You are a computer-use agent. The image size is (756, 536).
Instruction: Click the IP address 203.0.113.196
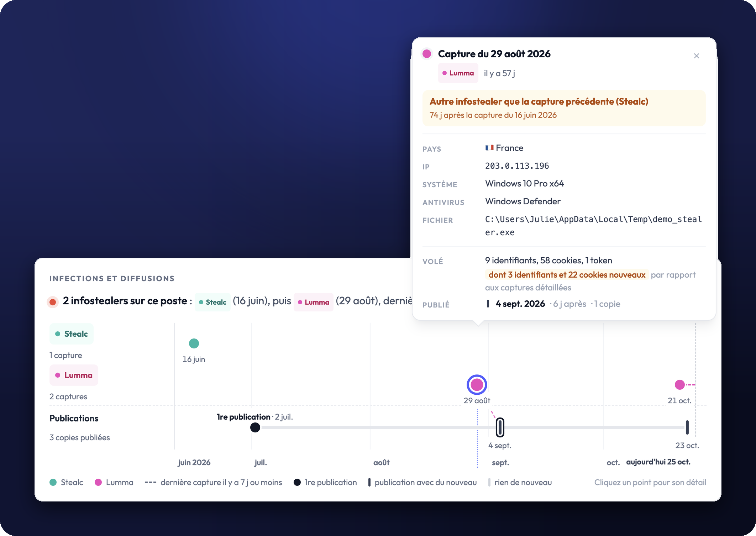tap(517, 166)
